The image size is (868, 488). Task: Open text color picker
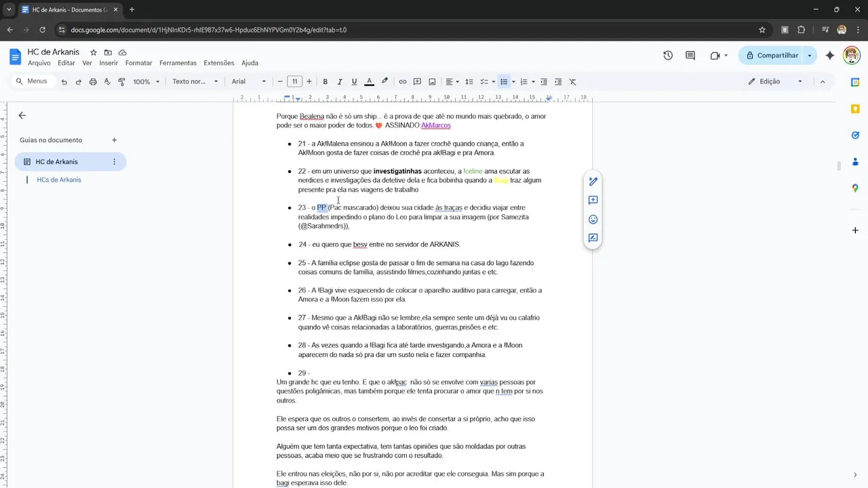[369, 81]
